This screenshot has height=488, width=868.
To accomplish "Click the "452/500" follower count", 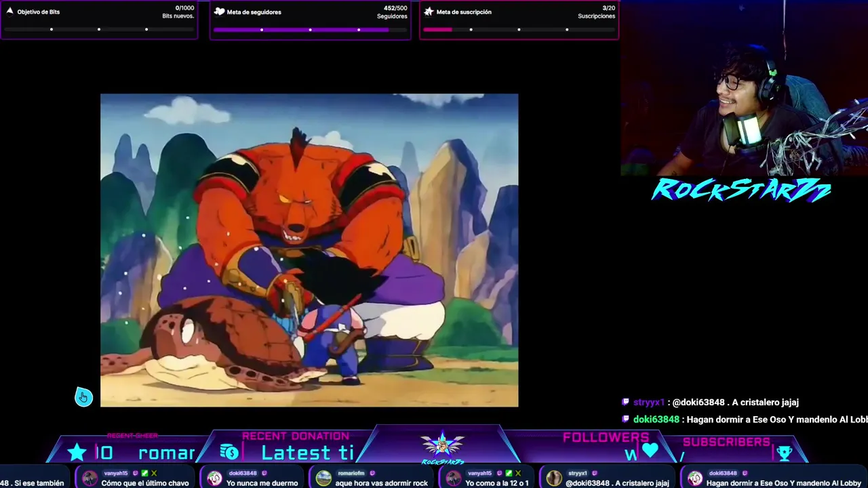I will tap(395, 8).
